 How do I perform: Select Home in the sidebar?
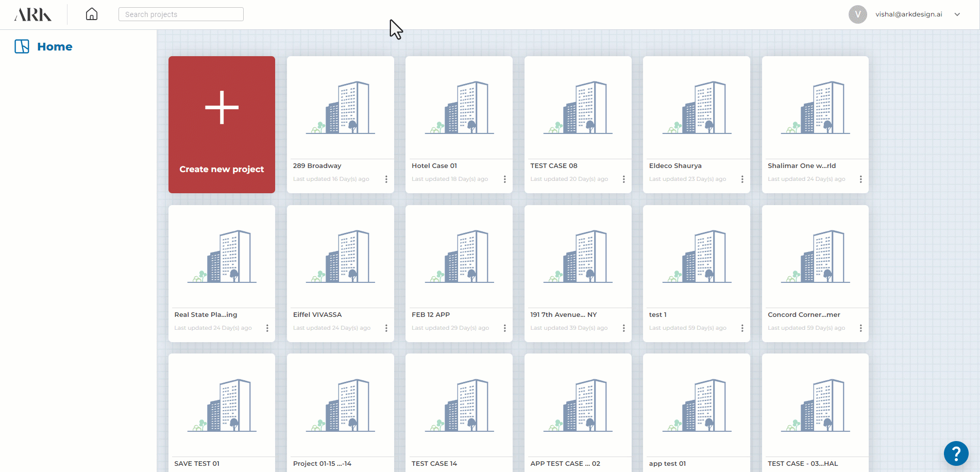[x=55, y=47]
